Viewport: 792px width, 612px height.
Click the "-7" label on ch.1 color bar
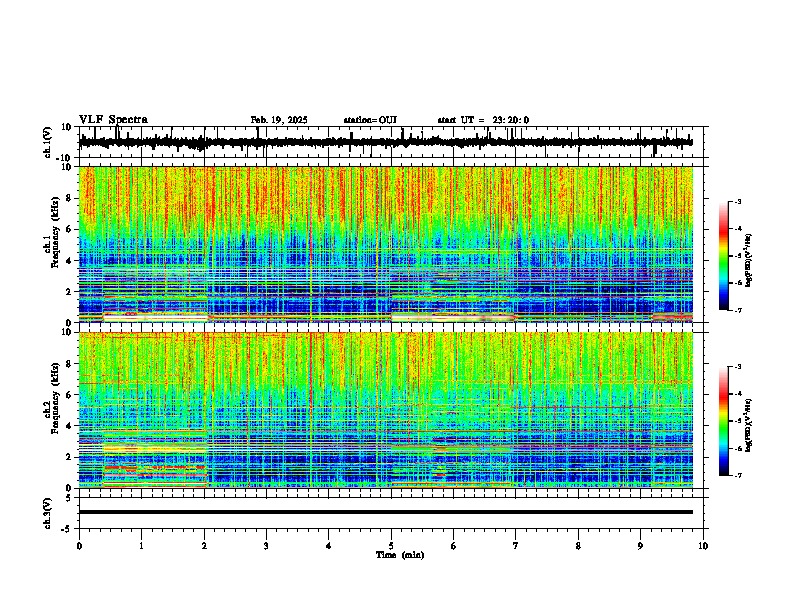[737, 310]
